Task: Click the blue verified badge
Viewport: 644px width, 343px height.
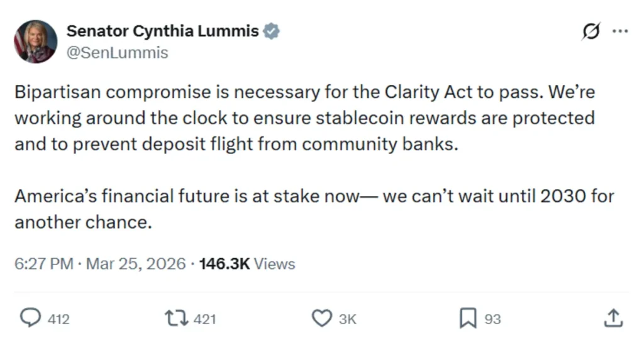Action: coord(271,31)
